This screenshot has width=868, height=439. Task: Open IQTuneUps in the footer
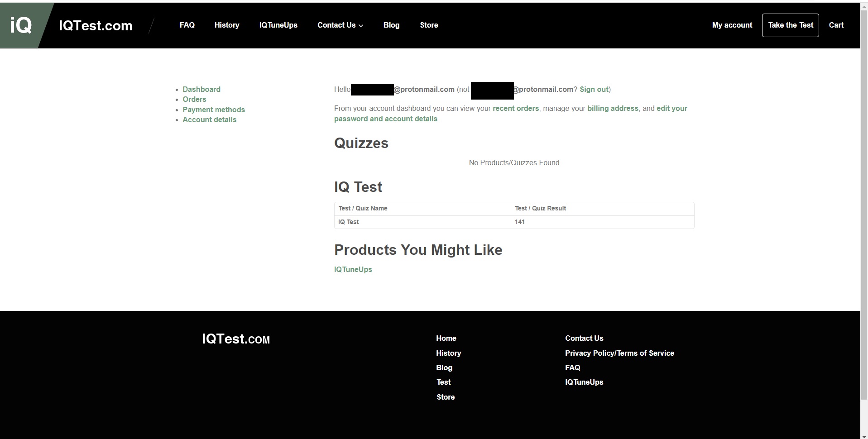pyautogui.click(x=584, y=382)
